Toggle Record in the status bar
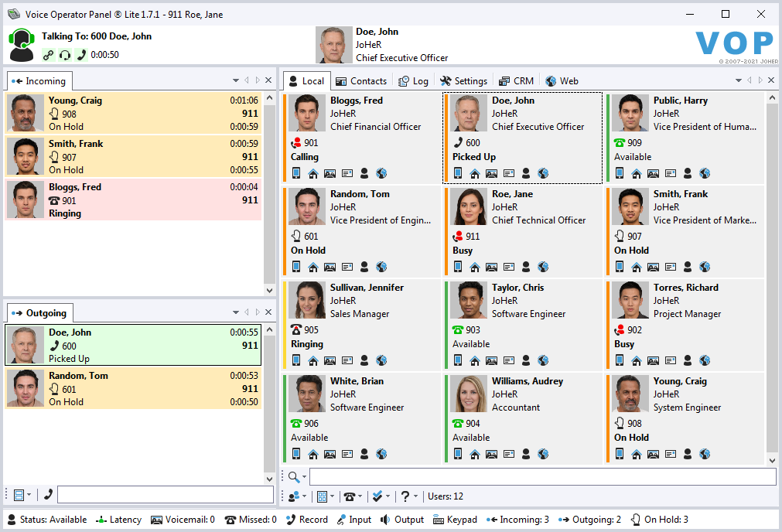 point(307,520)
